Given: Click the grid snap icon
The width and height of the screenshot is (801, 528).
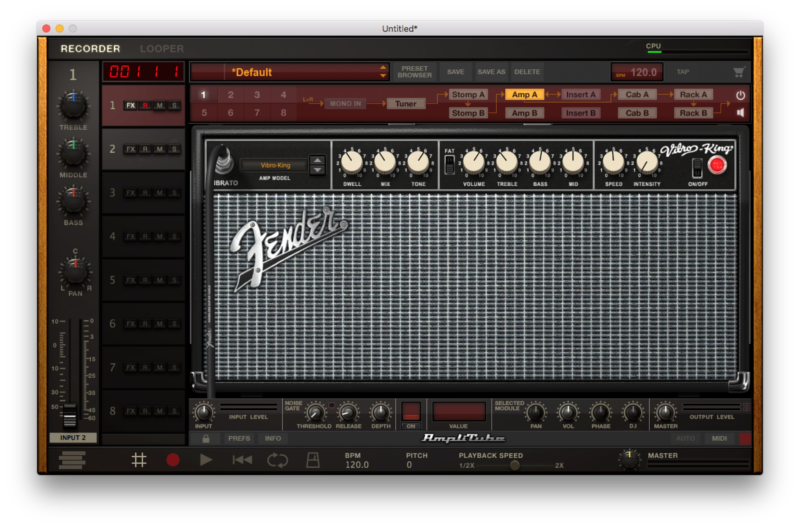Looking at the screenshot, I should (139, 460).
